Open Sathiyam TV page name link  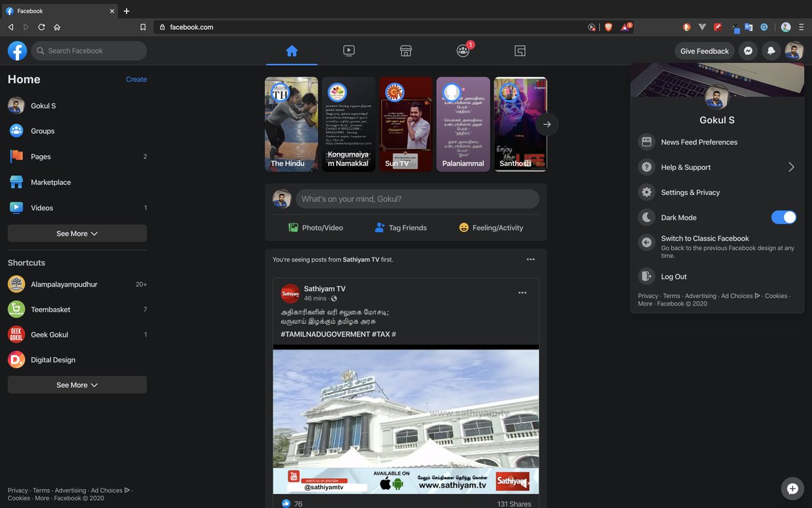pos(325,289)
